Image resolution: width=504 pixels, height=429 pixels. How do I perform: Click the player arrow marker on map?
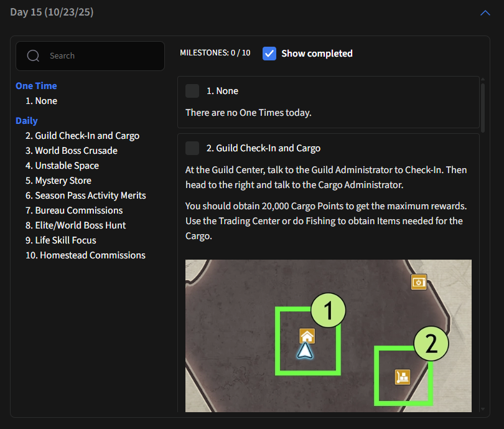[x=305, y=351]
